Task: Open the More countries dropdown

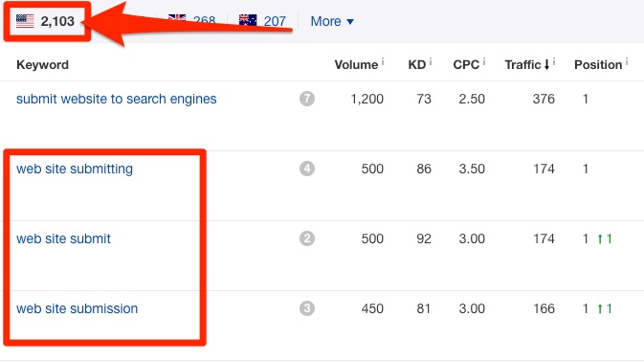Action: pos(332,21)
